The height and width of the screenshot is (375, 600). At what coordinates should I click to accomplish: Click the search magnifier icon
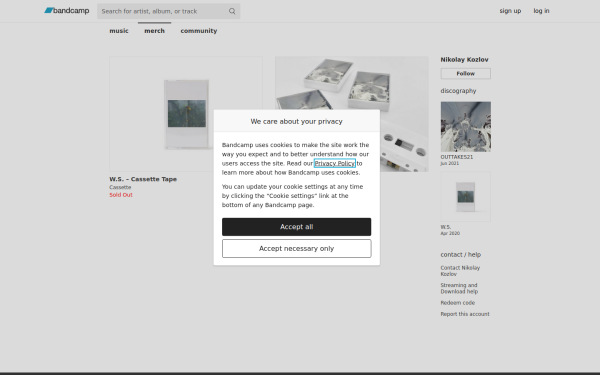(x=232, y=11)
